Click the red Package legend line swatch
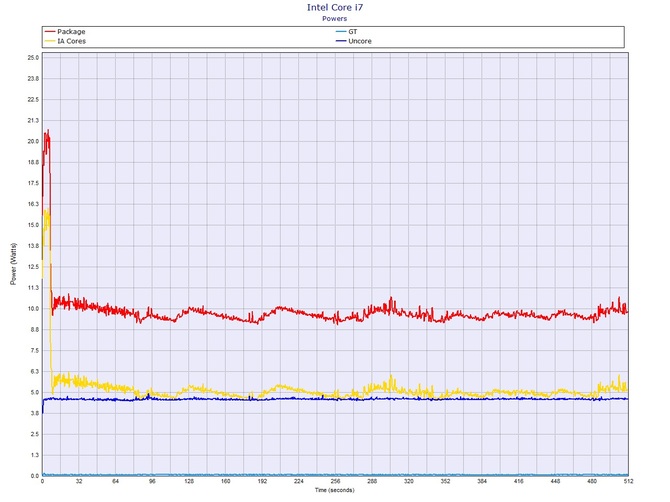670x502 pixels. [x=50, y=32]
